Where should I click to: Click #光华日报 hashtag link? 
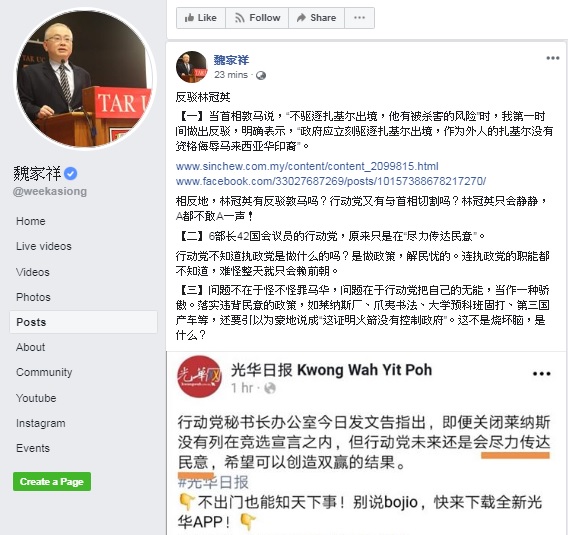click(213, 482)
